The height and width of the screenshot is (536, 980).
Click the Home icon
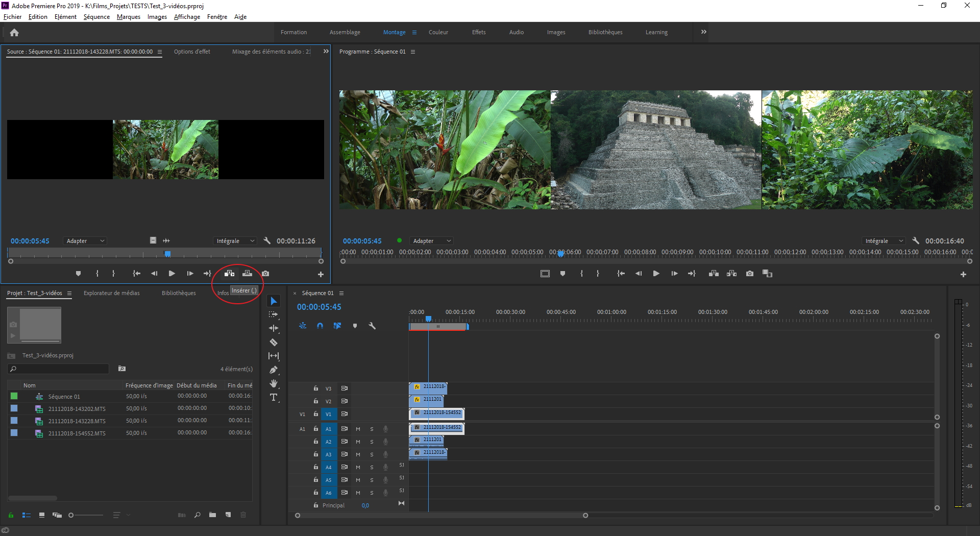pyautogui.click(x=14, y=33)
